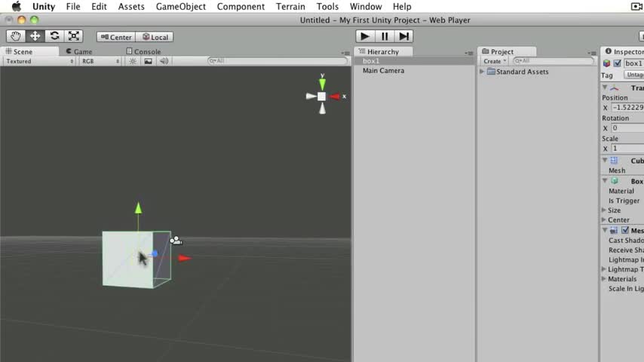Open the Terrain menu
This screenshot has width=644, height=362.
point(290,7)
